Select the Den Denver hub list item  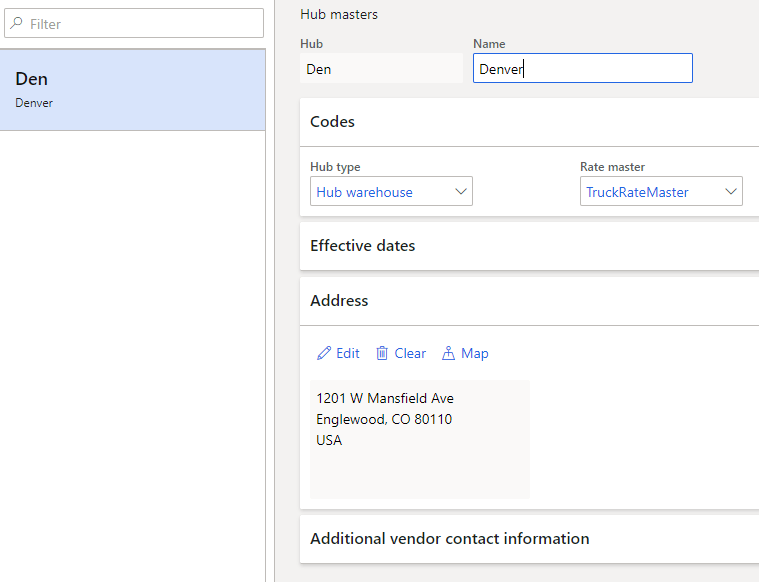[x=133, y=90]
